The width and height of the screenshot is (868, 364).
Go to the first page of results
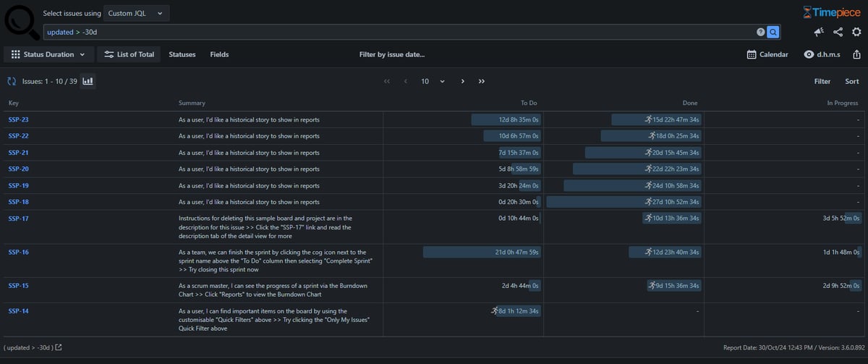pos(387,82)
